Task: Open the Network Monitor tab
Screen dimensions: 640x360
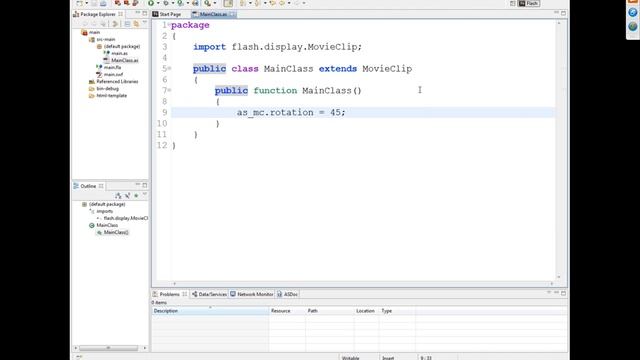Action: (251, 294)
